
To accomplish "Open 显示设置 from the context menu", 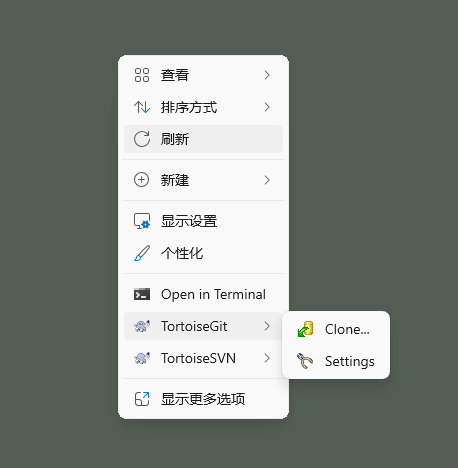I will [x=203, y=221].
